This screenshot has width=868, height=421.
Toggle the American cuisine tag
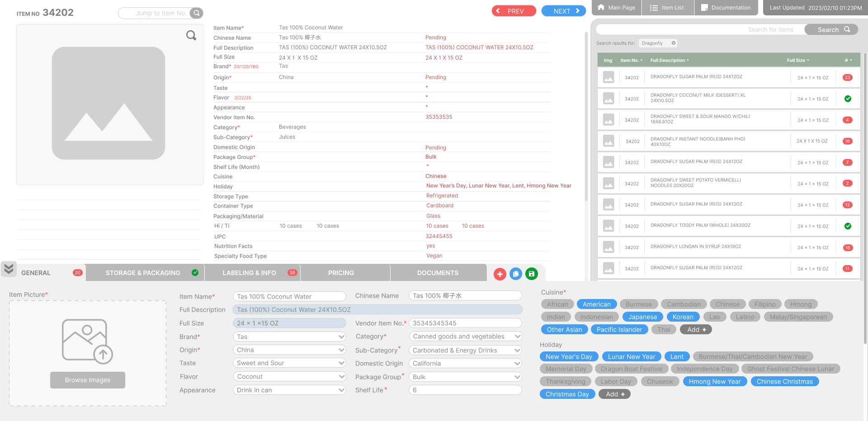596,304
